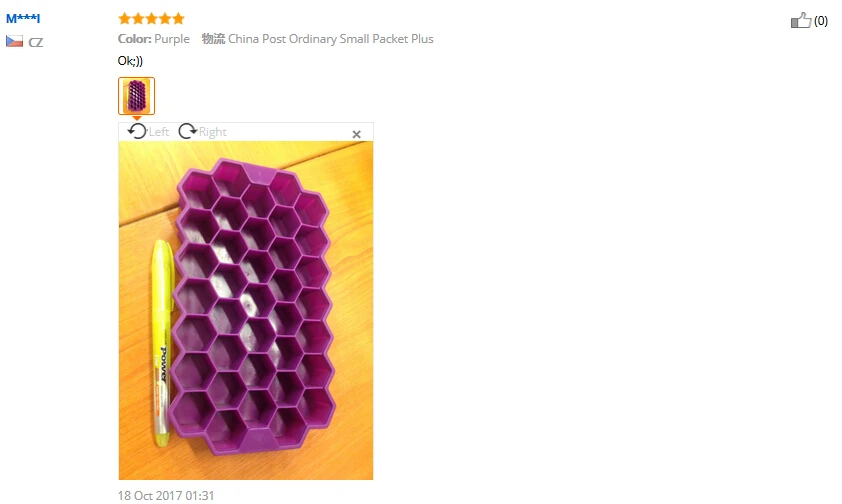Click the "Right" rotate label
This screenshot has height=504, width=842.
213,132
